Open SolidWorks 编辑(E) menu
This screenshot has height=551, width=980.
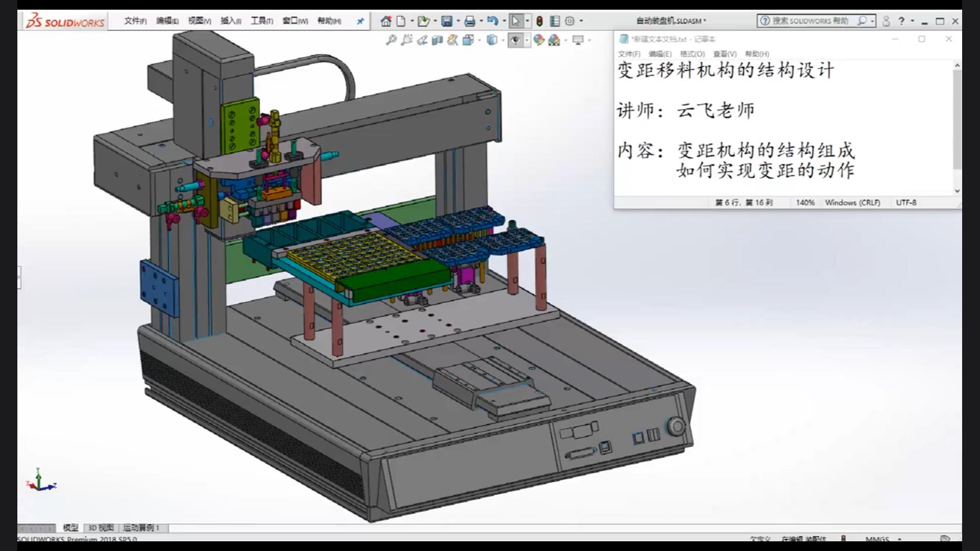pyautogui.click(x=167, y=21)
